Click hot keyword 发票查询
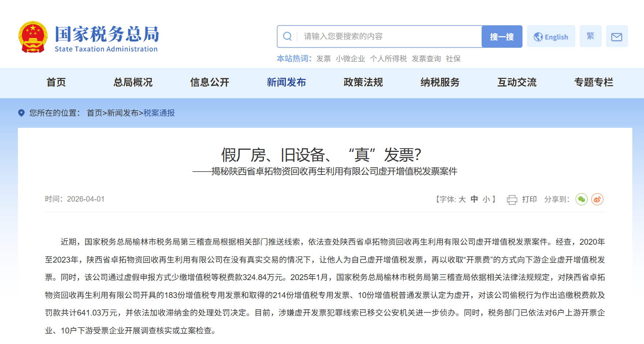Viewport: 644px width, 344px height. pos(426,58)
